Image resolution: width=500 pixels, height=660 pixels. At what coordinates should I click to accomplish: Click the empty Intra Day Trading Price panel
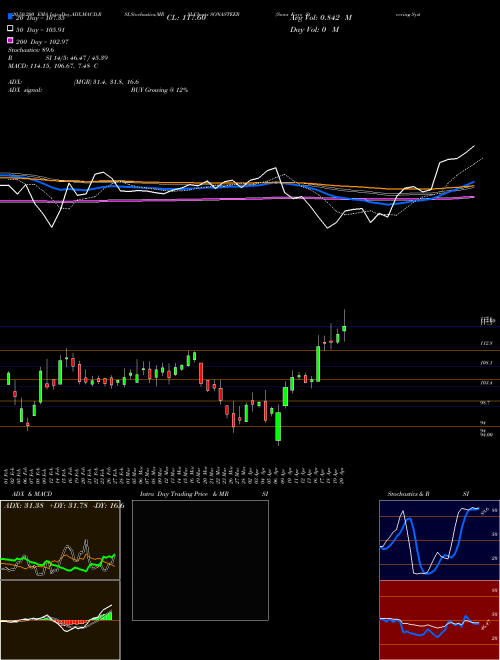(200, 560)
